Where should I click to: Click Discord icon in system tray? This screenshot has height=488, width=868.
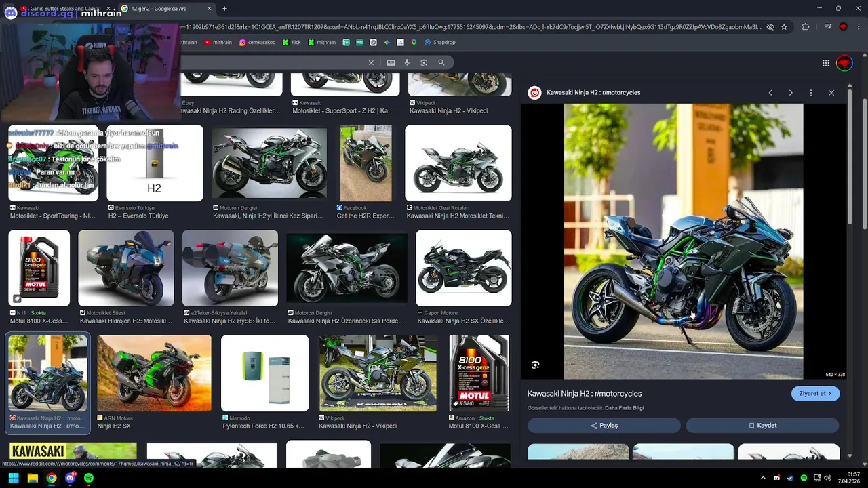tap(777, 478)
